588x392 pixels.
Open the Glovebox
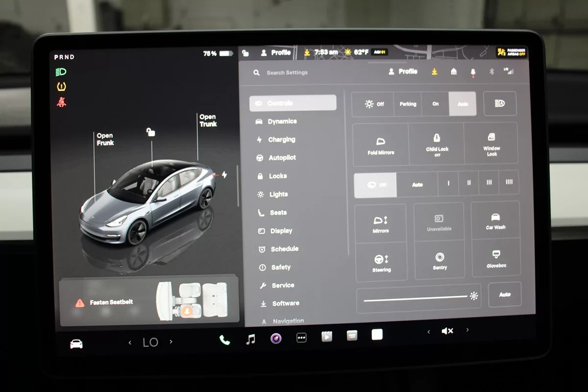coord(496,259)
